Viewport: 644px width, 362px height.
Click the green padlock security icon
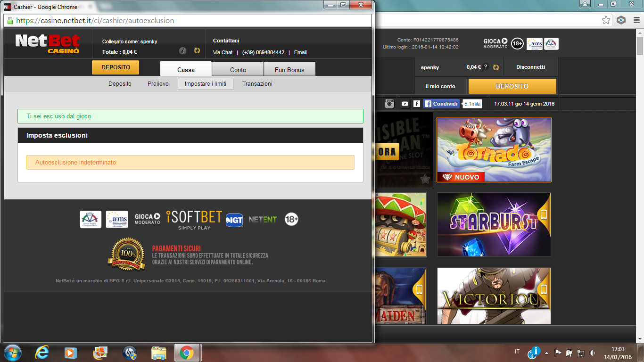(x=10, y=21)
